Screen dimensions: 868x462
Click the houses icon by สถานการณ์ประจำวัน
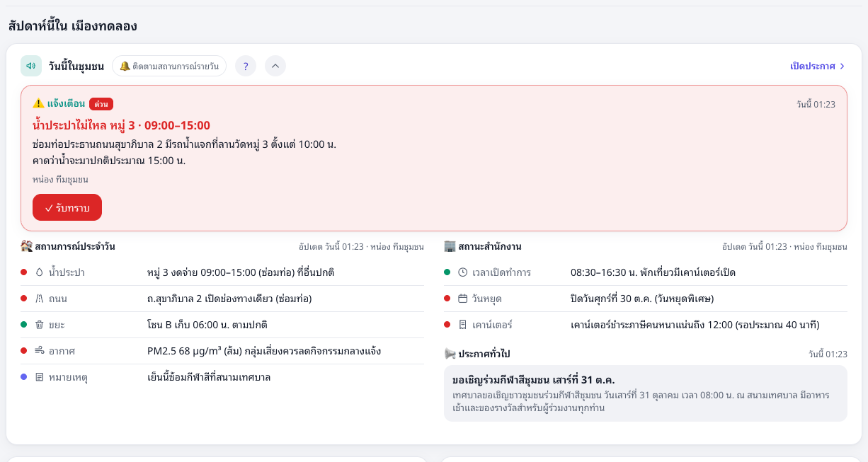click(26, 246)
